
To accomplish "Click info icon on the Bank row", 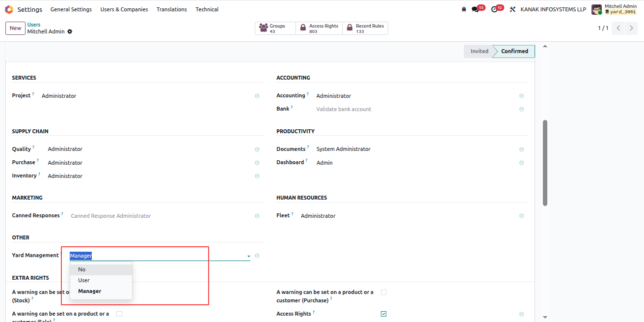I will point(521,109).
